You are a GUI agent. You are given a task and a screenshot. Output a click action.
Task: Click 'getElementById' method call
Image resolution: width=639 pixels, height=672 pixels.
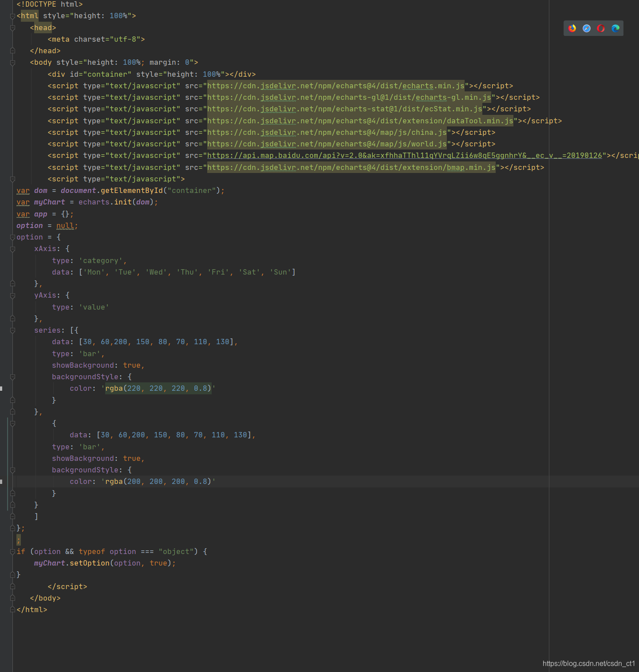click(x=132, y=191)
